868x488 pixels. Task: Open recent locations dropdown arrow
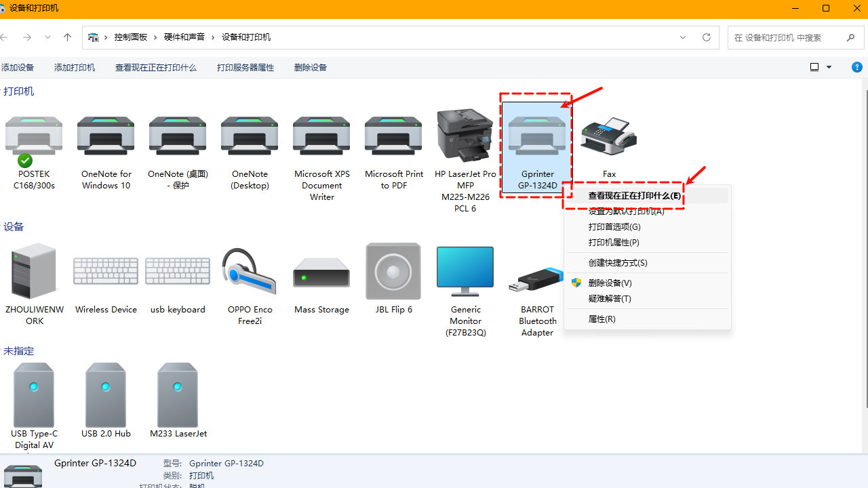tap(47, 37)
